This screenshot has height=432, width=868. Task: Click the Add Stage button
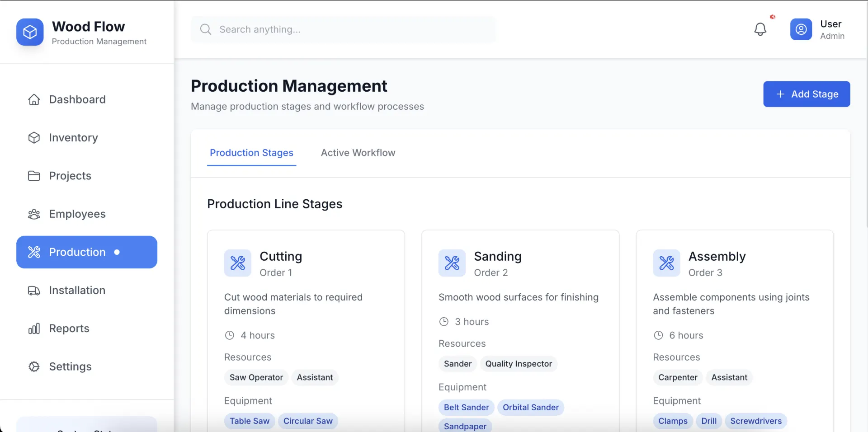(x=807, y=94)
